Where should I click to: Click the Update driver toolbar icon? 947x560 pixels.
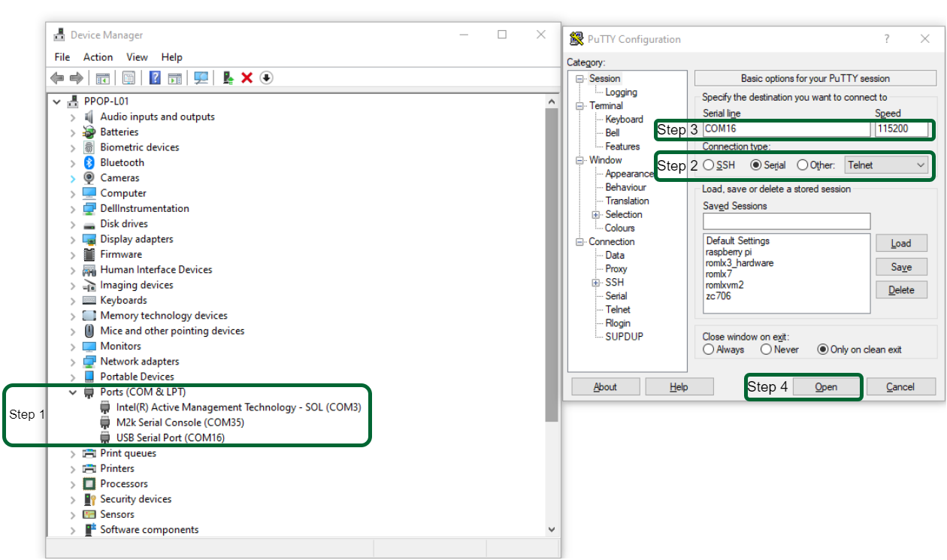pos(228,78)
